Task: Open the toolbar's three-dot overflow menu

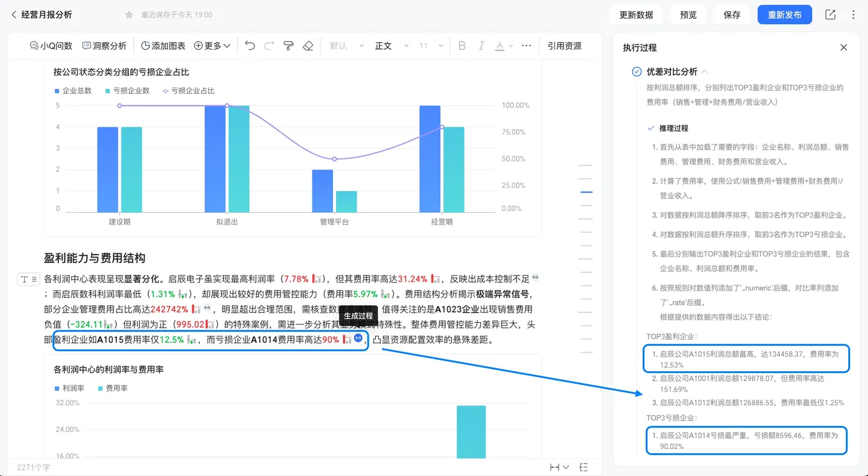Action: pos(526,46)
